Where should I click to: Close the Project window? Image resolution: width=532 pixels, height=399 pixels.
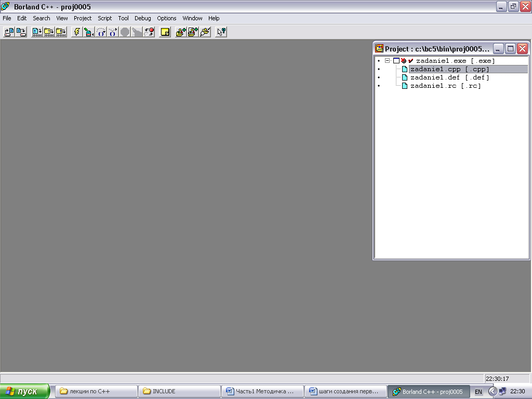pyautogui.click(x=523, y=48)
